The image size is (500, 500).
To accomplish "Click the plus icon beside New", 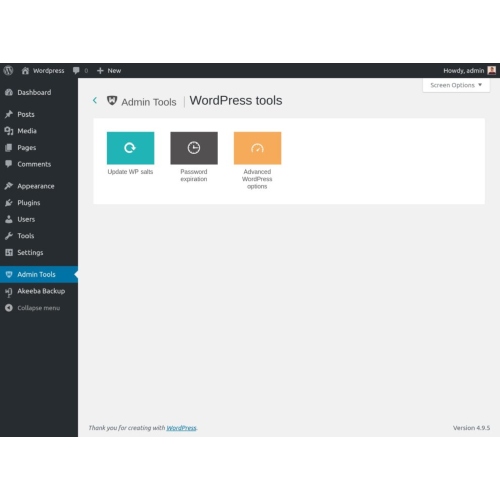I will (x=100, y=71).
